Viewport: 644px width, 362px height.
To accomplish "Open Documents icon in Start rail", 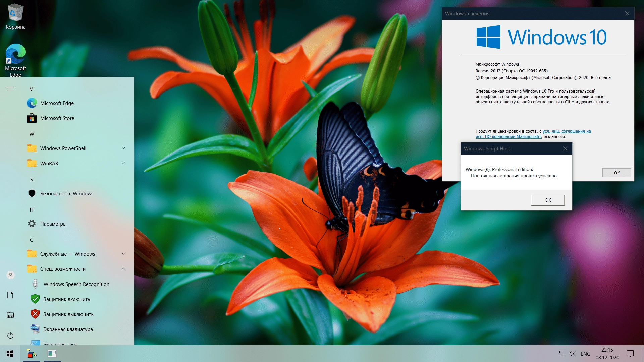I will pos(10,295).
